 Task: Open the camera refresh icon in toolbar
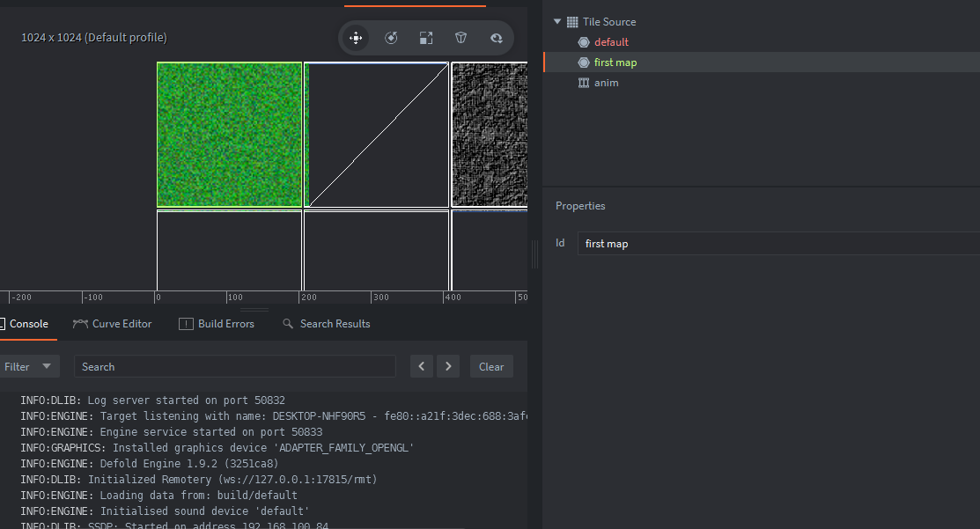(495, 37)
